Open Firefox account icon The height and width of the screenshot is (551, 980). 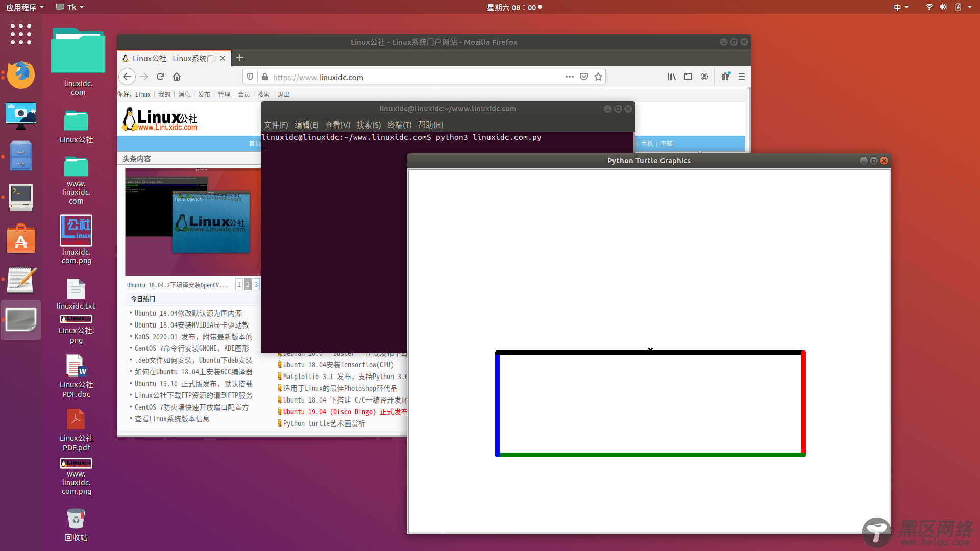coord(704,77)
